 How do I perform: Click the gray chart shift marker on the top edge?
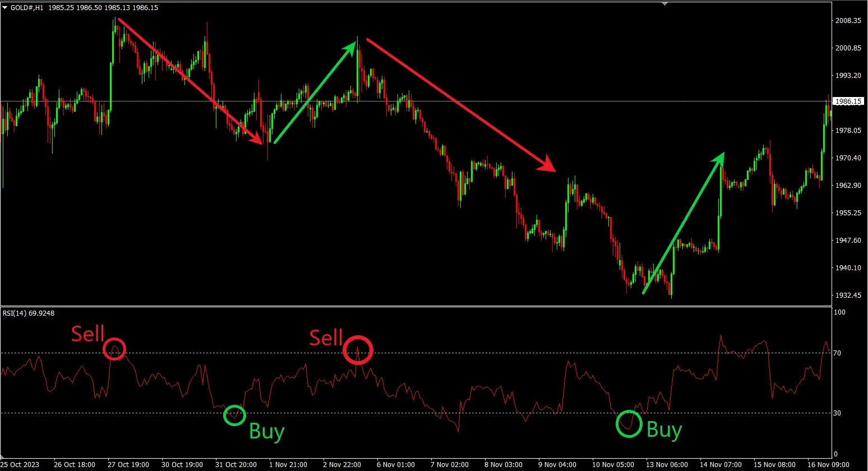tap(665, 4)
